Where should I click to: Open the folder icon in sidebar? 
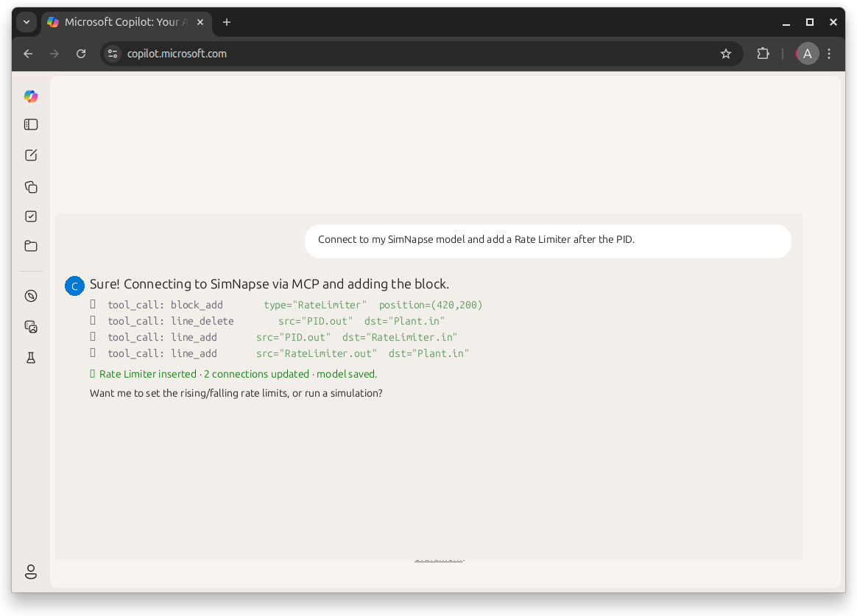click(x=31, y=246)
